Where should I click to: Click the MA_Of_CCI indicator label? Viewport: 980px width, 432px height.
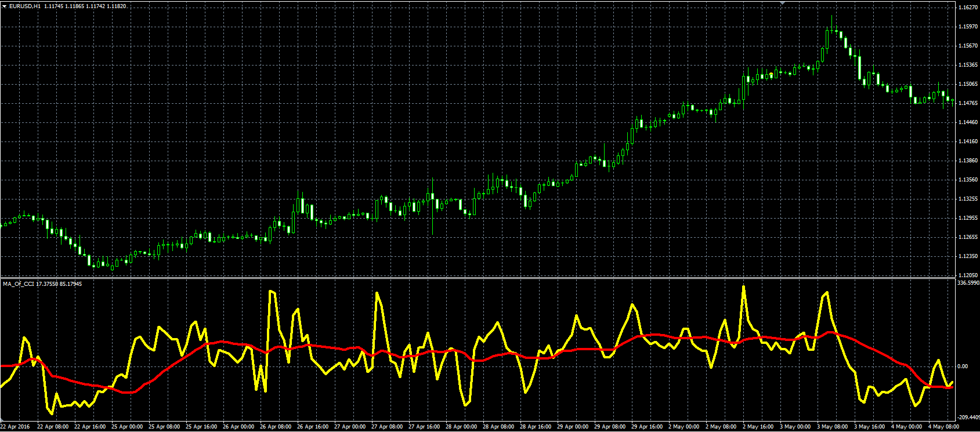click(19, 284)
